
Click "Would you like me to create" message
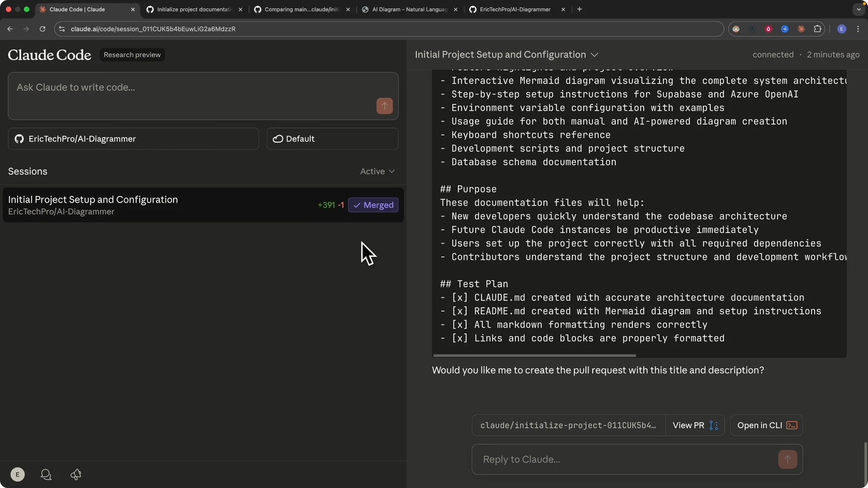point(598,370)
